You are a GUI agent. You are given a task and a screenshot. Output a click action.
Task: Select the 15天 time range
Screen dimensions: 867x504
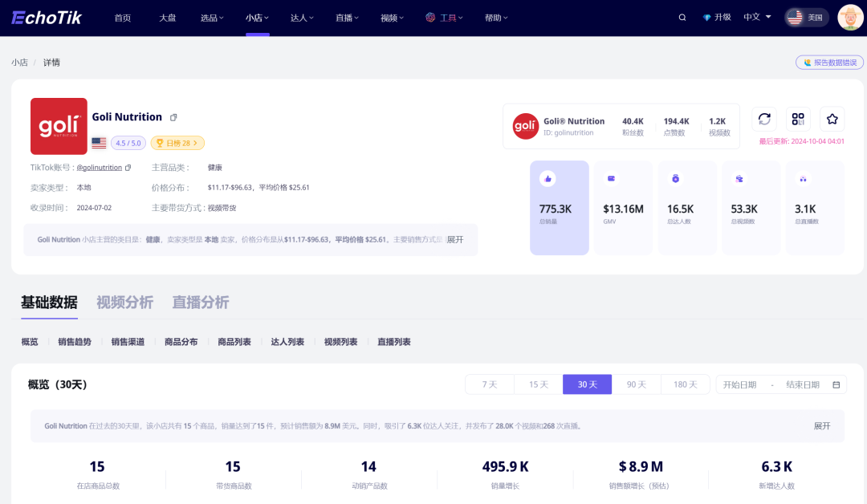pos(539,384)
